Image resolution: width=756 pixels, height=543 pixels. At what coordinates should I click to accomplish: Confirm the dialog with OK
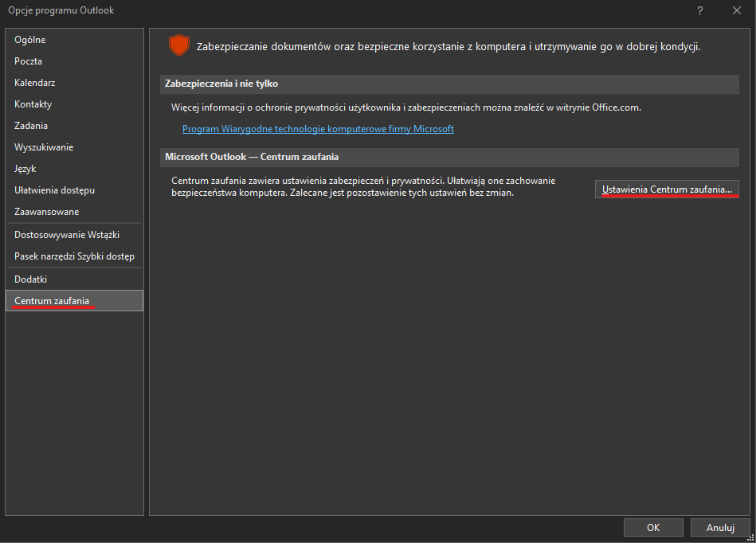coord(653,527)
